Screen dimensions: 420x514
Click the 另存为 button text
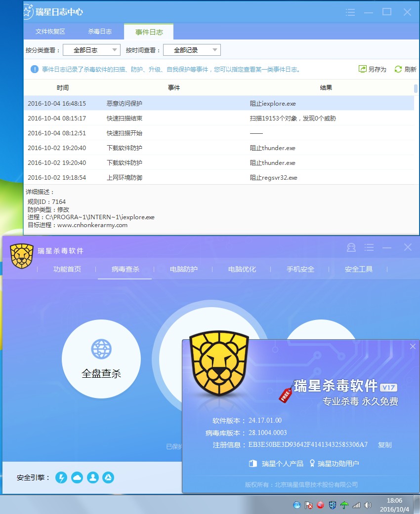click(378, 69)
